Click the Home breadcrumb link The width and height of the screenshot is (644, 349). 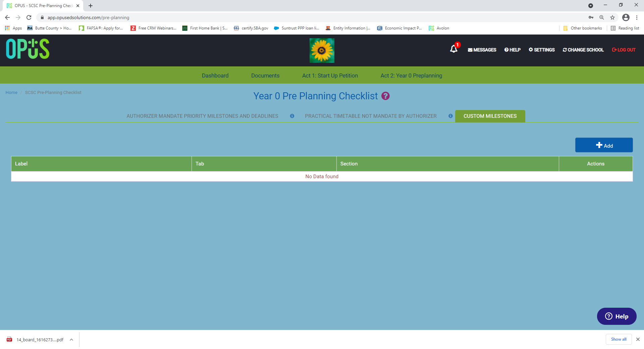pyautogui.click(x=11, y=93)
